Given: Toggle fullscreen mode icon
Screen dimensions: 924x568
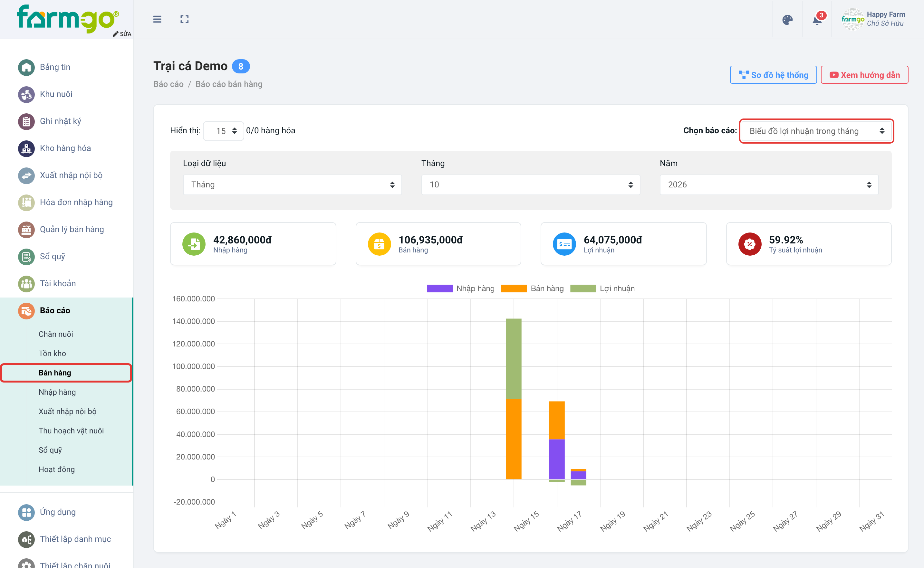Looking at the screenshot, I should pos(184,19).
